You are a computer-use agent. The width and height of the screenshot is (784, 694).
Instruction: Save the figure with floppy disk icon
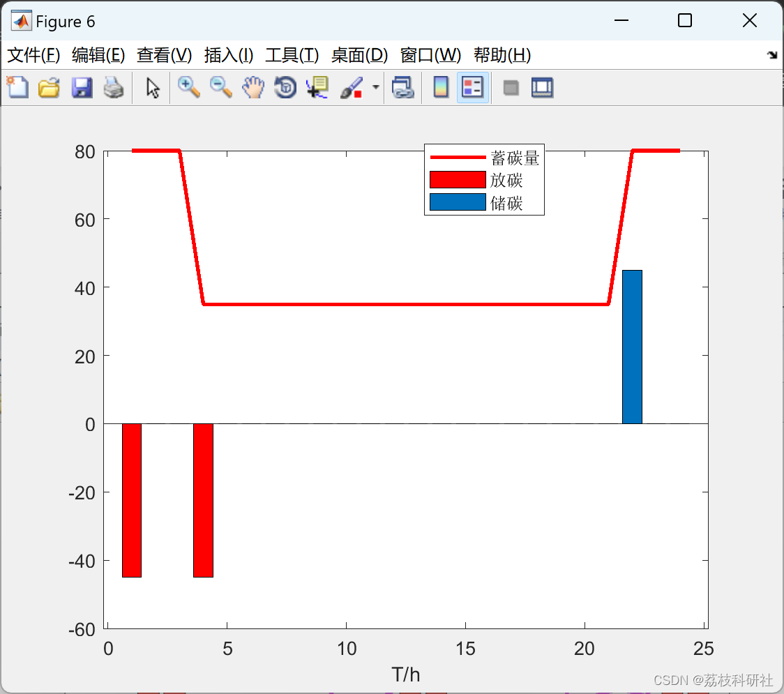click(x=82, y=87)
